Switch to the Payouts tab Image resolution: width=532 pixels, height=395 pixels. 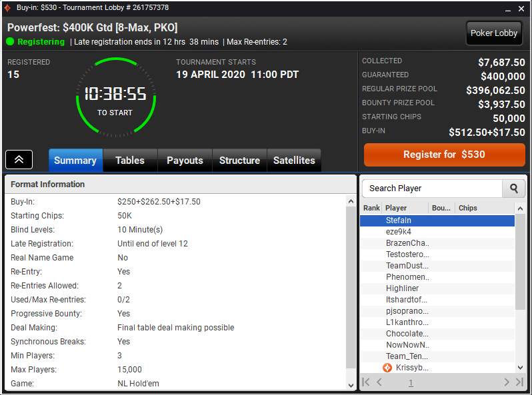[x=185, y=160]
